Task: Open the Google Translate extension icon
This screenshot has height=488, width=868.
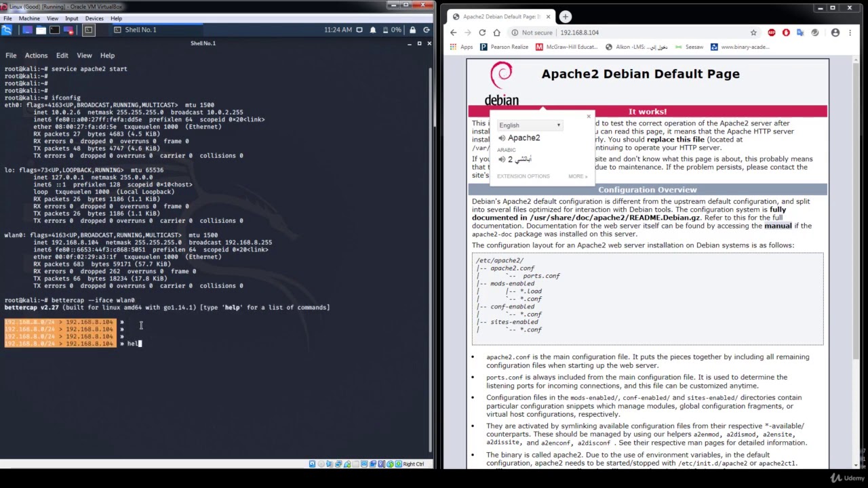Action: (800, 33)
